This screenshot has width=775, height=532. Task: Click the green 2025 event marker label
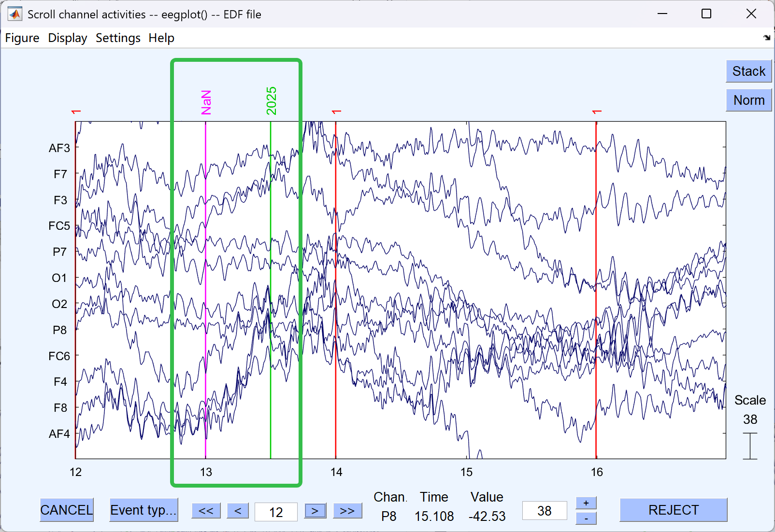point(272,101)
